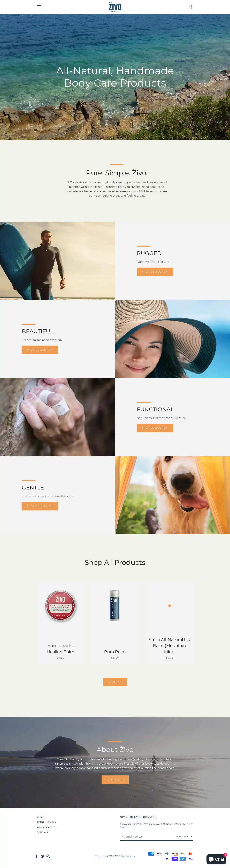
Task: Click the View All products button
Action: (115, 682)
